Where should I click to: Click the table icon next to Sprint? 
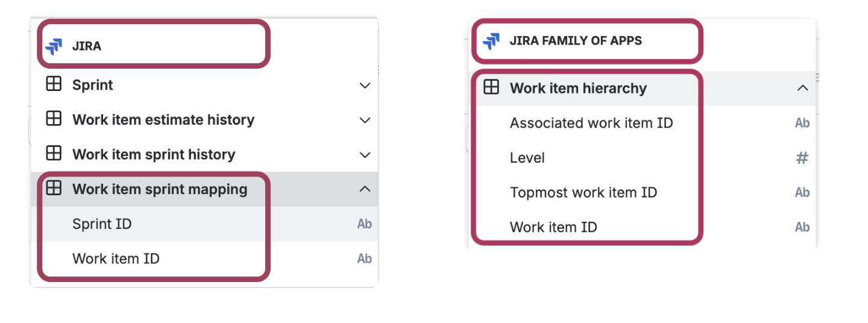click(54, 84)
